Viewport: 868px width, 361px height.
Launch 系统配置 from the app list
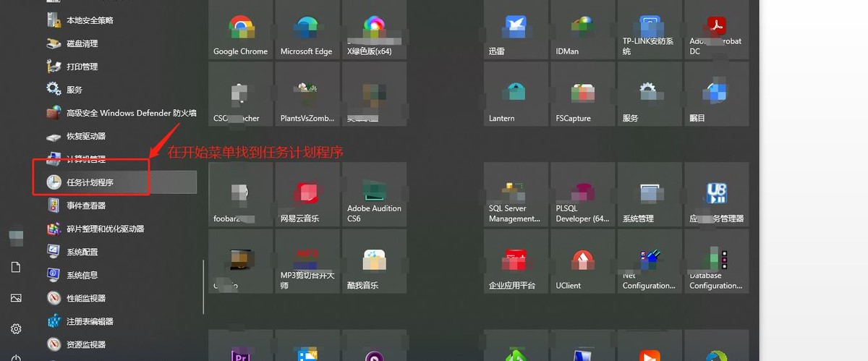tap(116, 252)
